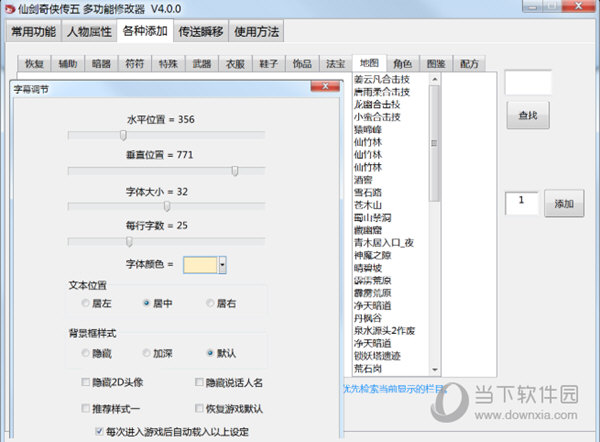The image size is (600, 442).
Task: Open the 传送瞬移 tab
Action: 201,31
